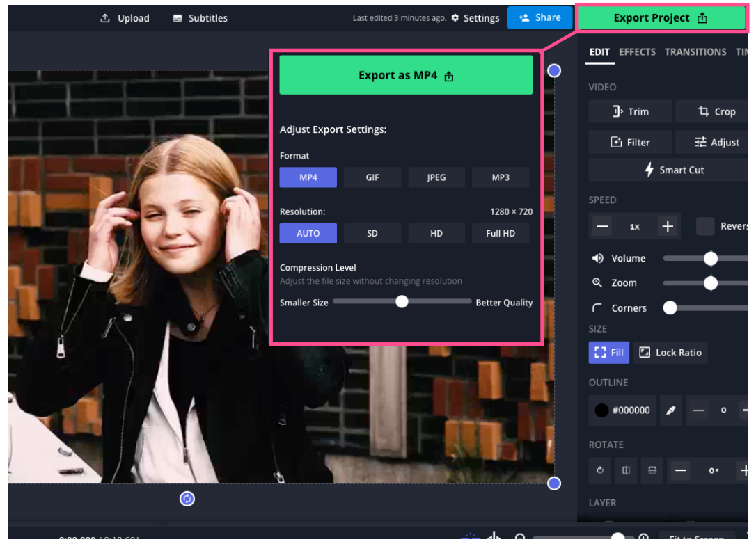Select Full HD resolution option

[501, 233]
